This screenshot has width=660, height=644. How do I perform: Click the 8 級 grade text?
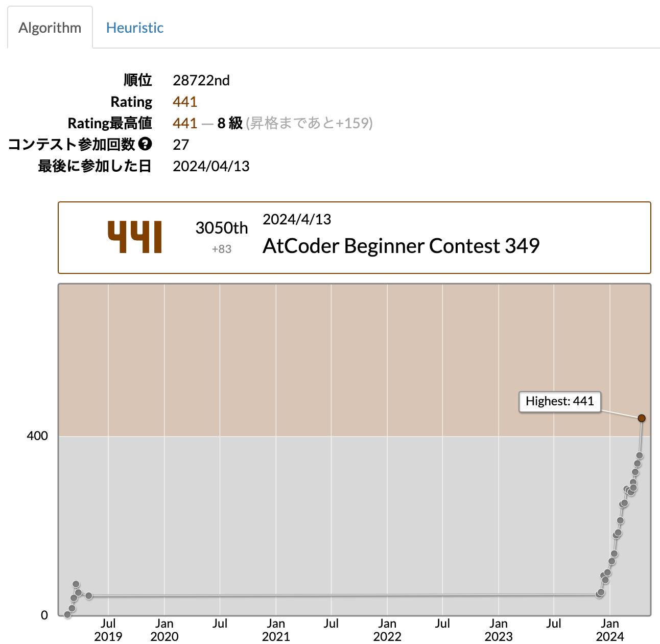tap(230, 123)
